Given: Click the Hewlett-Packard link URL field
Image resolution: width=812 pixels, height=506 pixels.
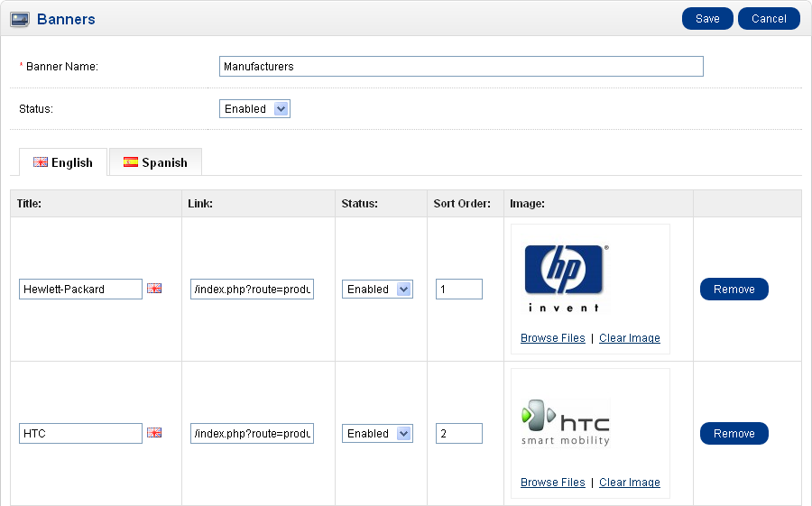Looking at the screenshot, I should tap(253, 289).
